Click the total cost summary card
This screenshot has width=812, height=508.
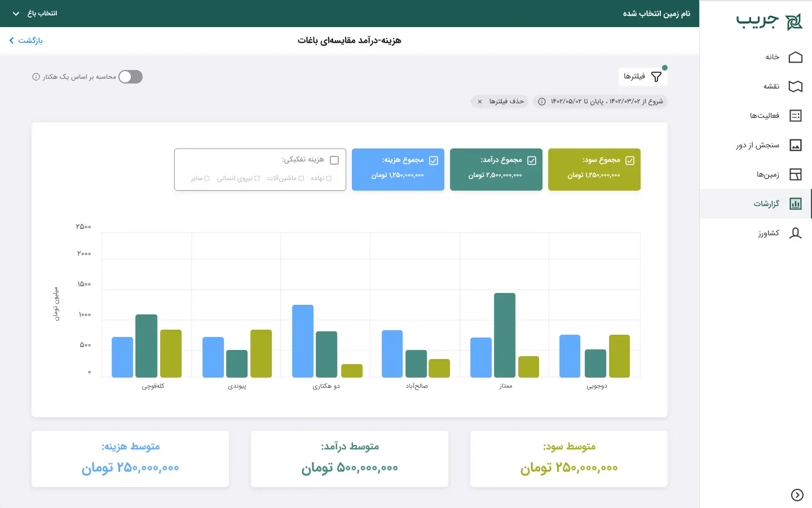[398, 169]
